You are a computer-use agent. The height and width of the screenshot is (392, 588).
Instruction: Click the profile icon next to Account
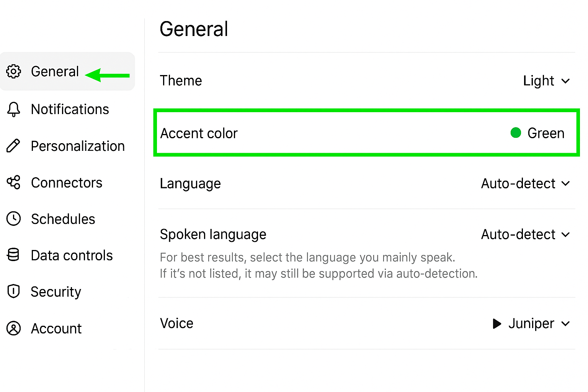14,328
